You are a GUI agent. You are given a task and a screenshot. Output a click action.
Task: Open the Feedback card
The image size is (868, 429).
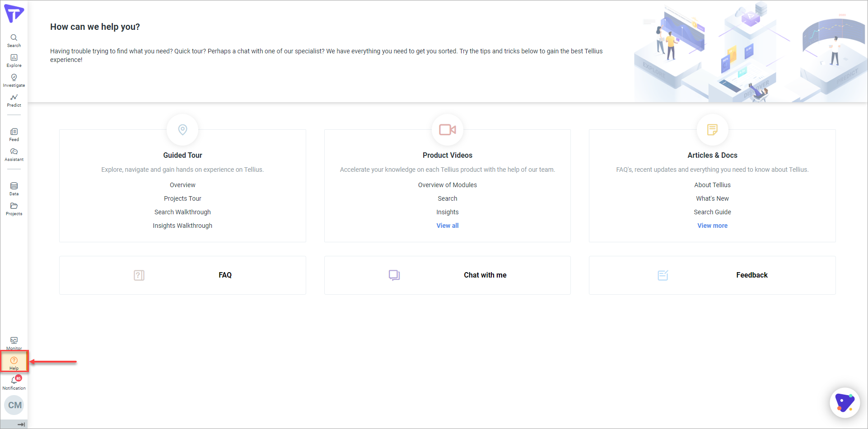(x=712, y=275)
